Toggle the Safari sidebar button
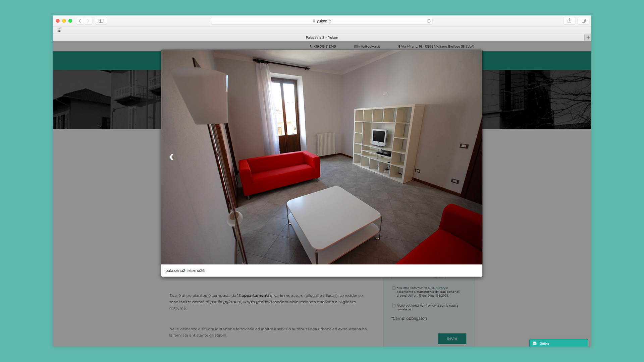The width and height of the screenshot is (644, 362). (101, 21)
